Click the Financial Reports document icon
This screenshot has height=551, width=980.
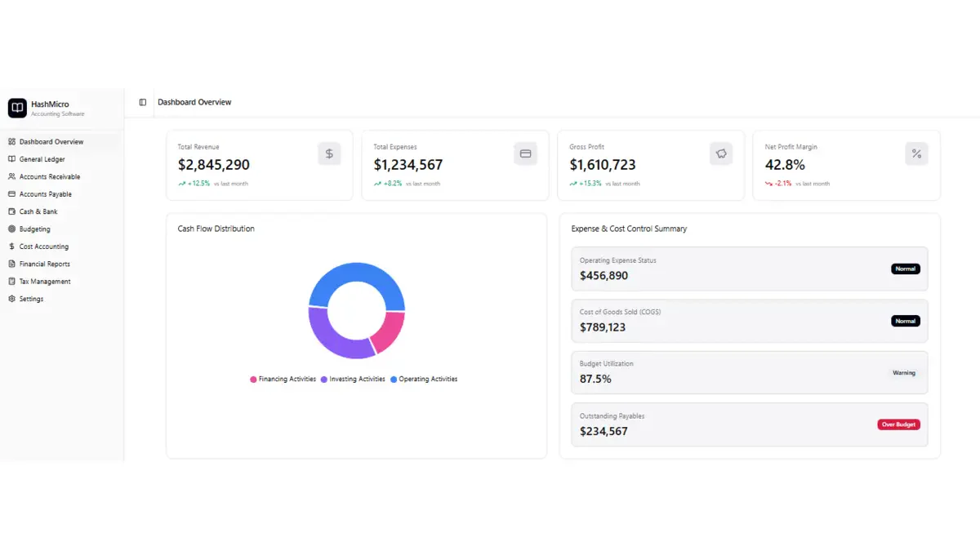[x=11, y=264]
